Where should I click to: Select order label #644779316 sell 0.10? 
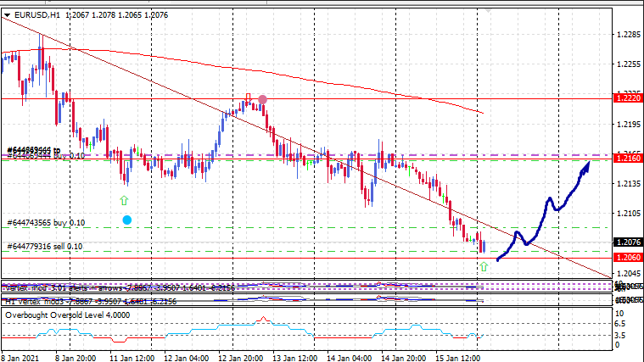45,246
